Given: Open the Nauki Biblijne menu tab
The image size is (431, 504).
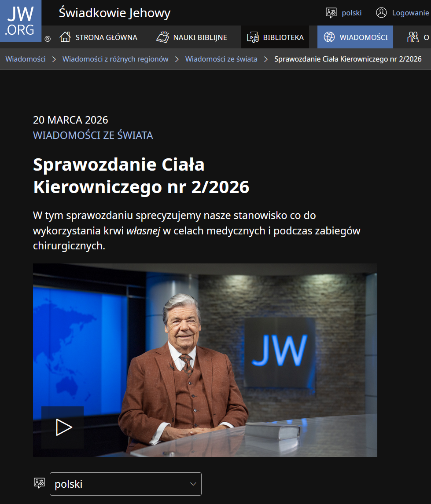Looking at the screenshot, I should tap(192, 37).
